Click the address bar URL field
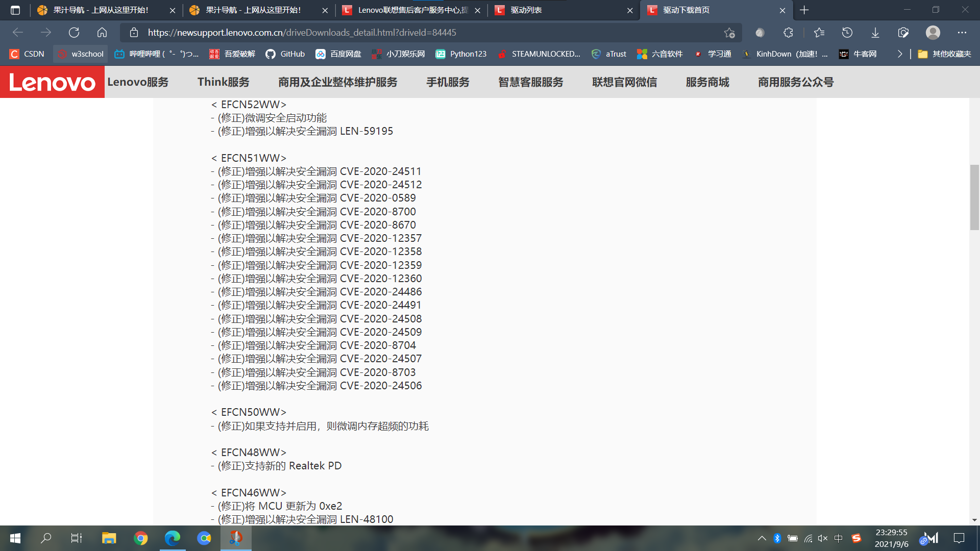Viewport: 980px width, 551px height. pyautogui.click(x=357, y=32)
